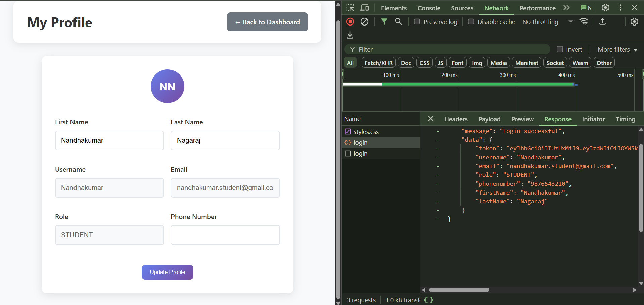Viewport: 644px width, 305px height.
Task: Import HAR file upload icon
Action: click(x=603, y=22)
